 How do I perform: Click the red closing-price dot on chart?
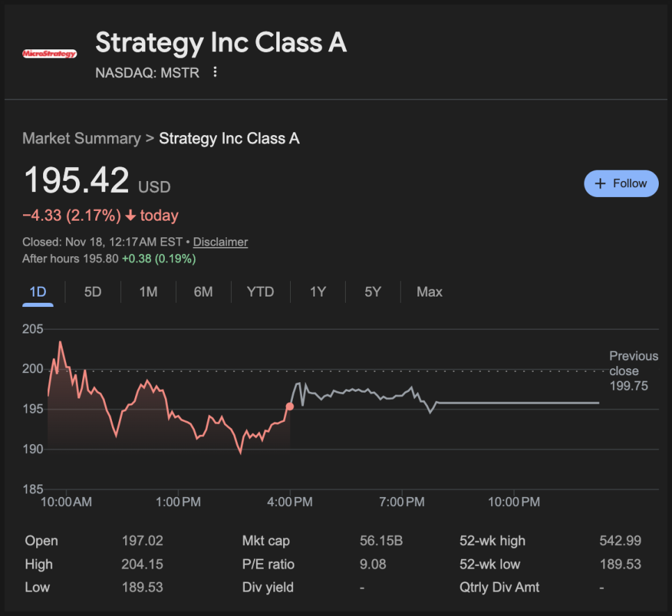(x=290, y=406)
